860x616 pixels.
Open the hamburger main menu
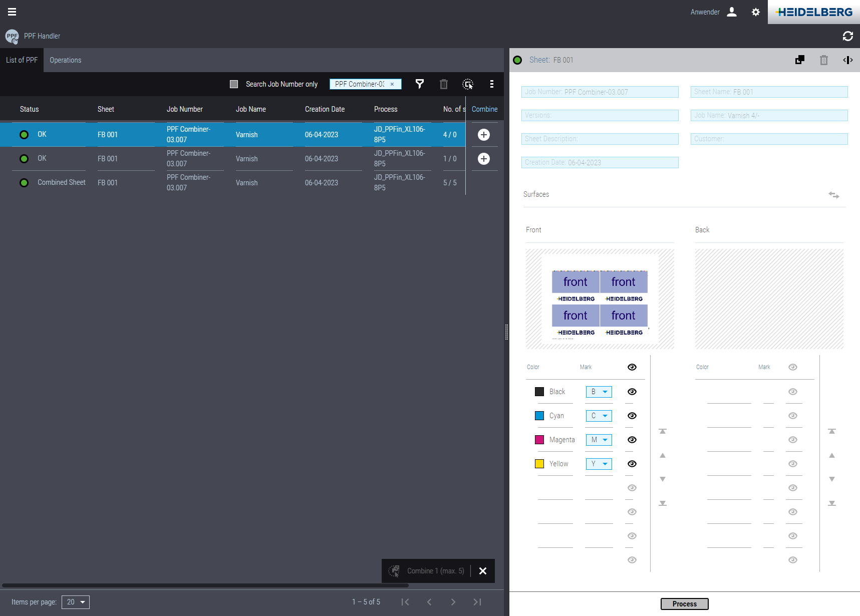click(12, 12)
